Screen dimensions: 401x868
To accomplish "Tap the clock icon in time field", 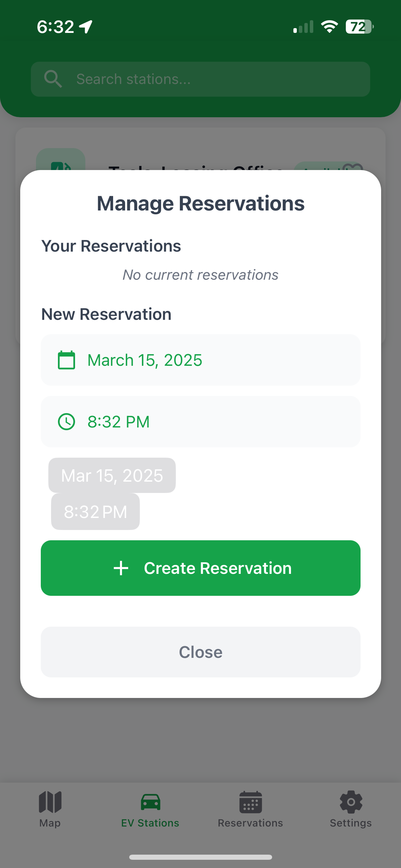I will [x=66, y=422].
